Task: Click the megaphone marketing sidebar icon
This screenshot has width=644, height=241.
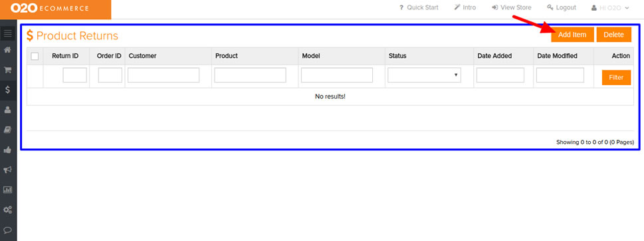Action: [8, 170]
